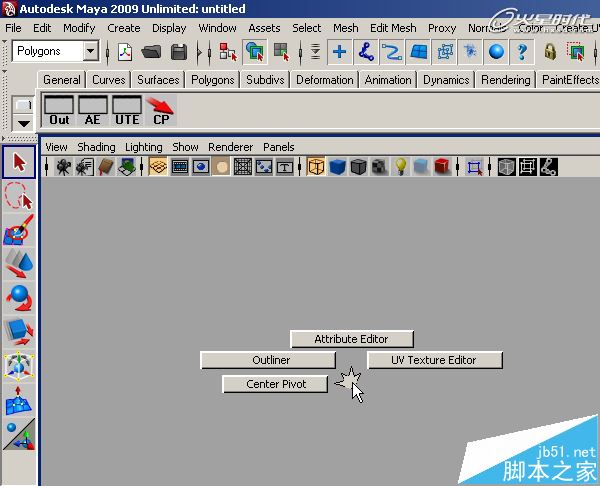Click the UTE shelf button
The height and width of the screenshot is (486, 600).
(x=127, y=111)
